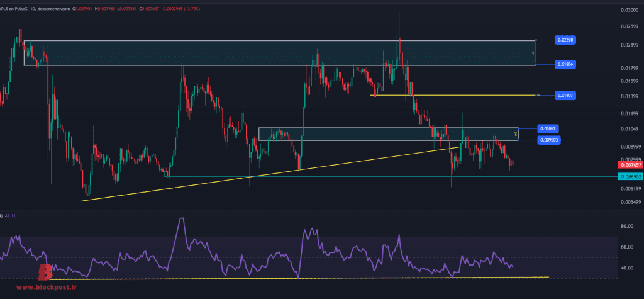Image resolution: width=644 pixels, height=299 pixels.
Task: Select the 0.01407 price label
Action: click(x=565, y=95)
